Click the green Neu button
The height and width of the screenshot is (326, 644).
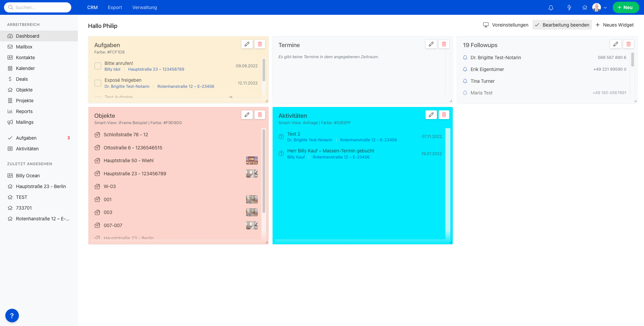click(626, 7)
